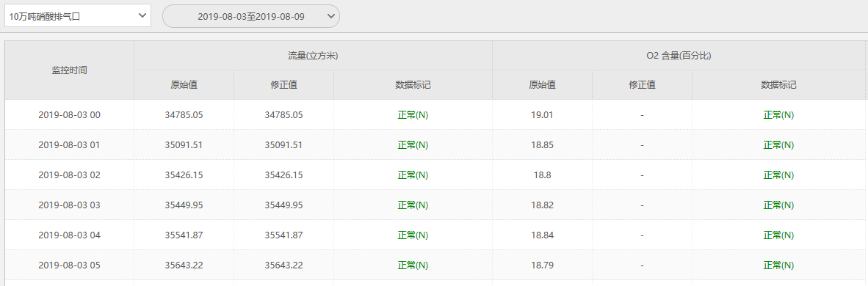Click flow corrected value 35091.51
The image size is (868, 286).
pos(284,145)
